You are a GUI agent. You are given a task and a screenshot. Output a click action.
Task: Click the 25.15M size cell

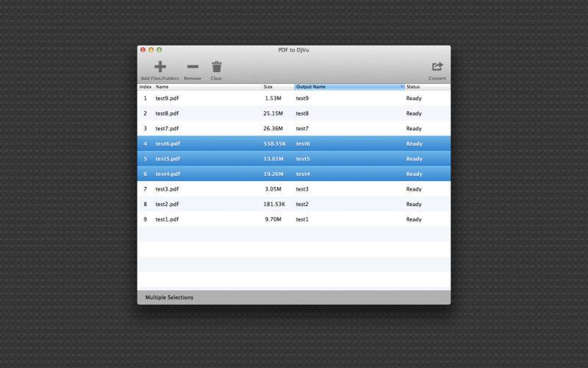[x=273, y=113]
